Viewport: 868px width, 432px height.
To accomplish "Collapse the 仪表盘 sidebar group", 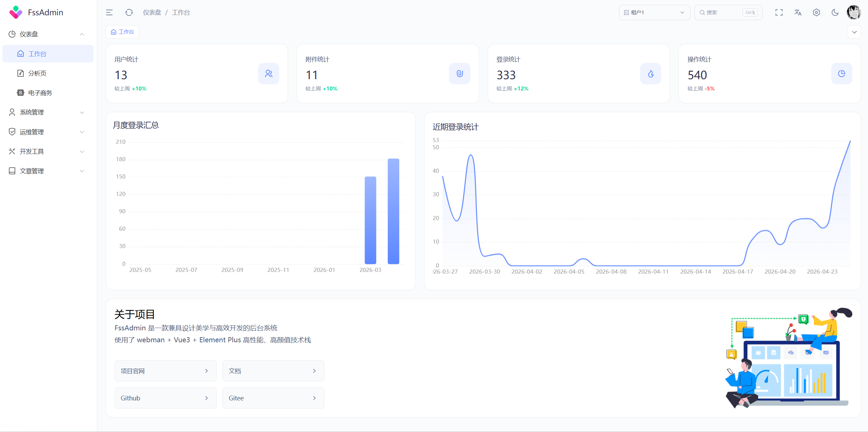I will tap(47, 34).
